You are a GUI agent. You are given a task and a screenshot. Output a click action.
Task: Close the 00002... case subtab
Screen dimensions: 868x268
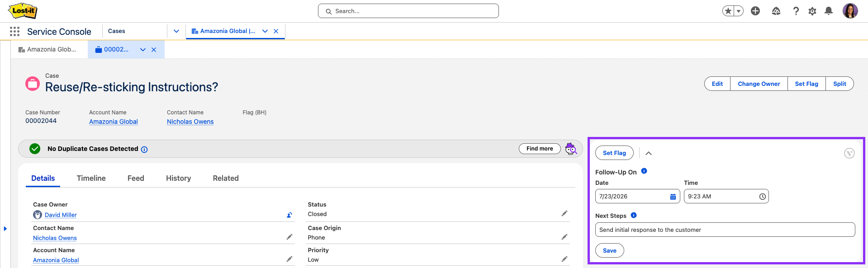pyautogui.click(x=154, y=50)
